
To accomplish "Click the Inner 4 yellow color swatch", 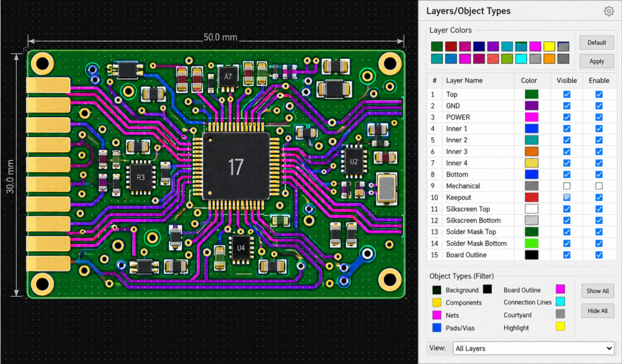I will (531, 163).
